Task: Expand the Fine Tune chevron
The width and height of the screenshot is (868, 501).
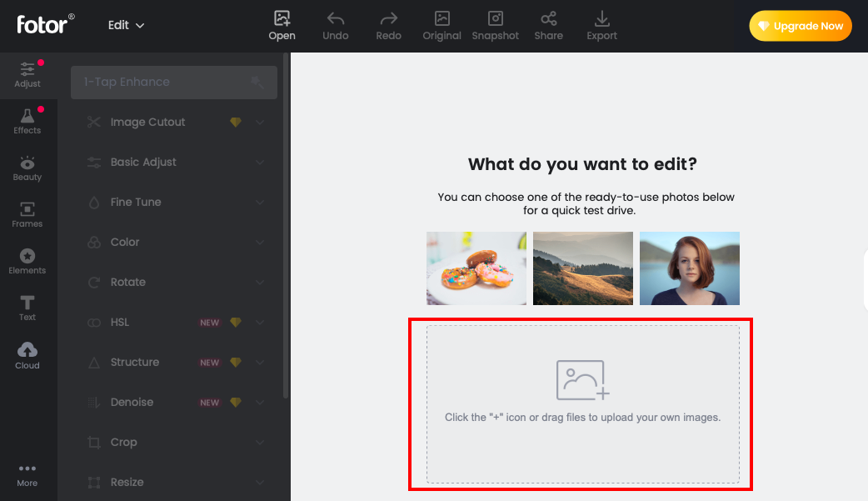Action: pos(260,203)
